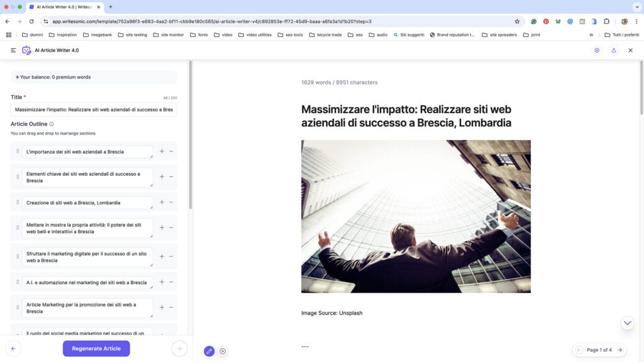
Task: Click the purple pencil edit icon
Action: click(x=209, y=351)
